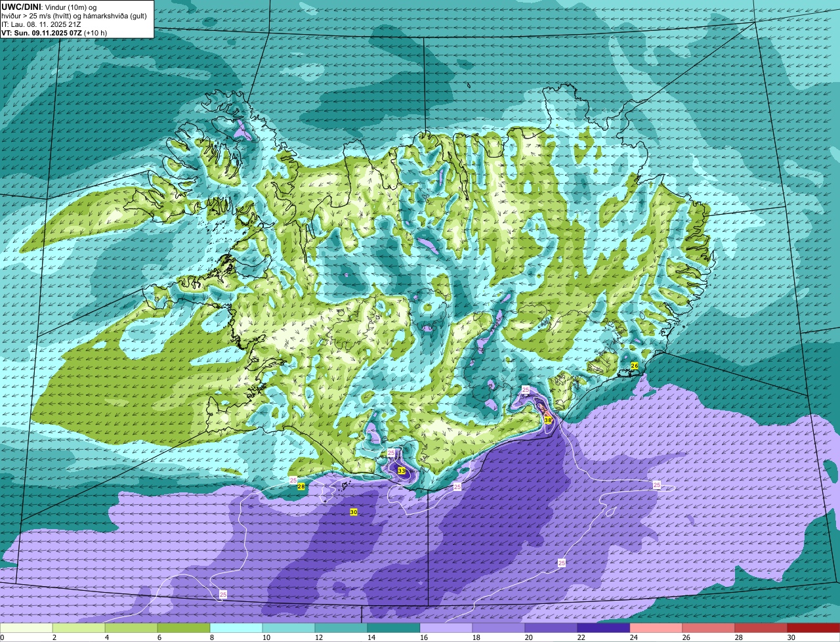Click the 12–14 m/s teal legend swatch
840x642 pixels.
click(341, 628)
